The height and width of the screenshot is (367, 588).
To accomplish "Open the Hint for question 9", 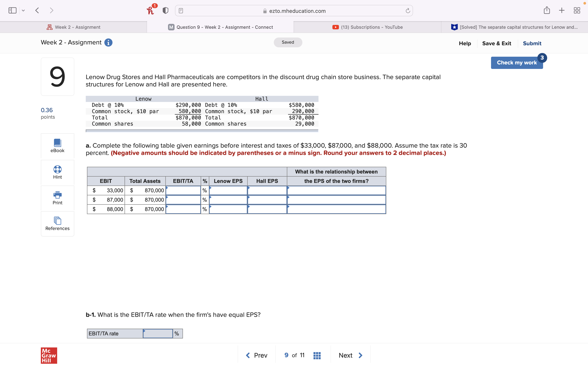I will pos(57,172).
